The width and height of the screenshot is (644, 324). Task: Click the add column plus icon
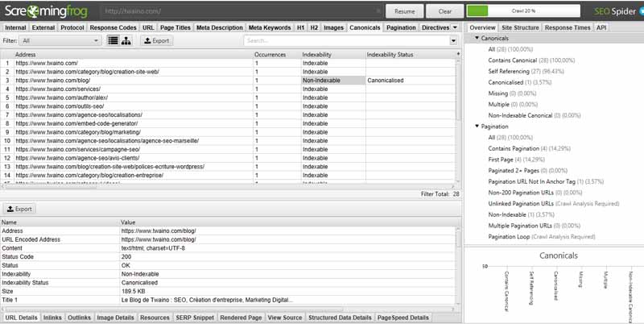point(458,54)
